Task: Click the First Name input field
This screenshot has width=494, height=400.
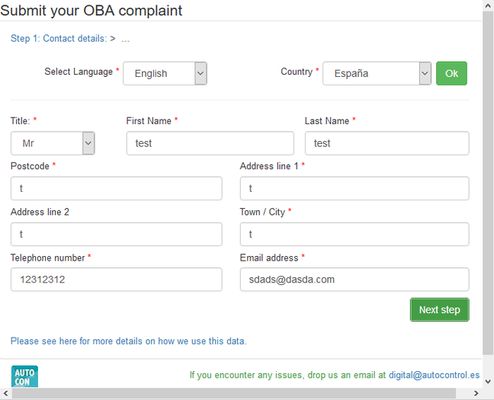Action: (x=210, y=143)
